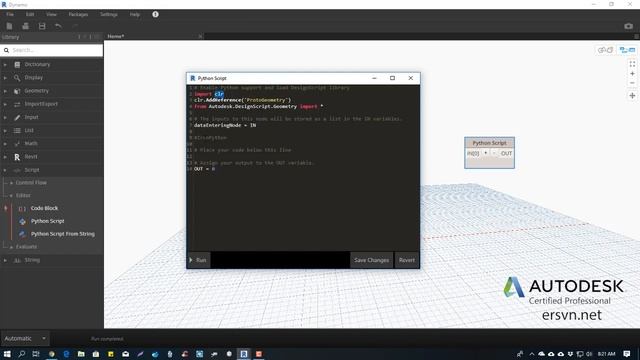Click the zoom out minus icon
Screen dimensions: 640x360
click(x=632, y=83)
